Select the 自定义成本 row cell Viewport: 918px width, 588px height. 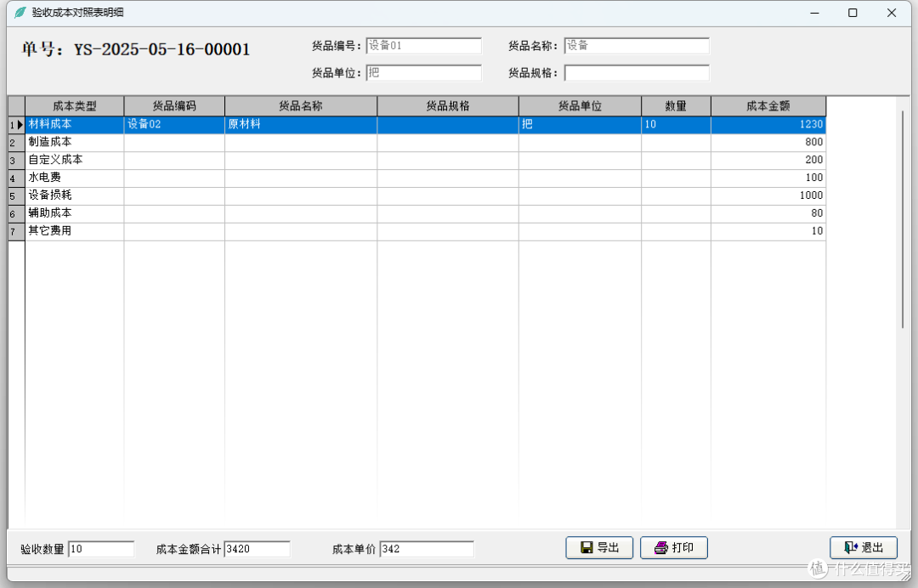(x=74, y=160)
